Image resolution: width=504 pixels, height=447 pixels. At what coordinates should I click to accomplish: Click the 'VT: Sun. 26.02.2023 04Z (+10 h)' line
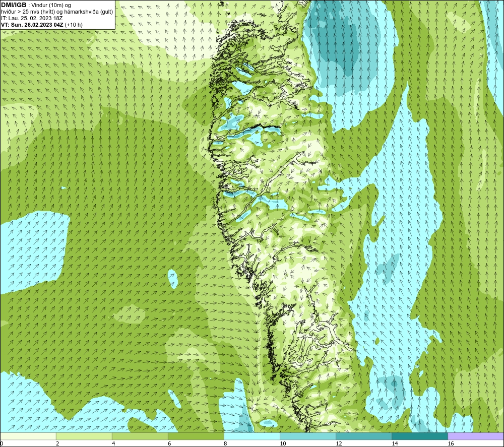click(x=42, y=25)
